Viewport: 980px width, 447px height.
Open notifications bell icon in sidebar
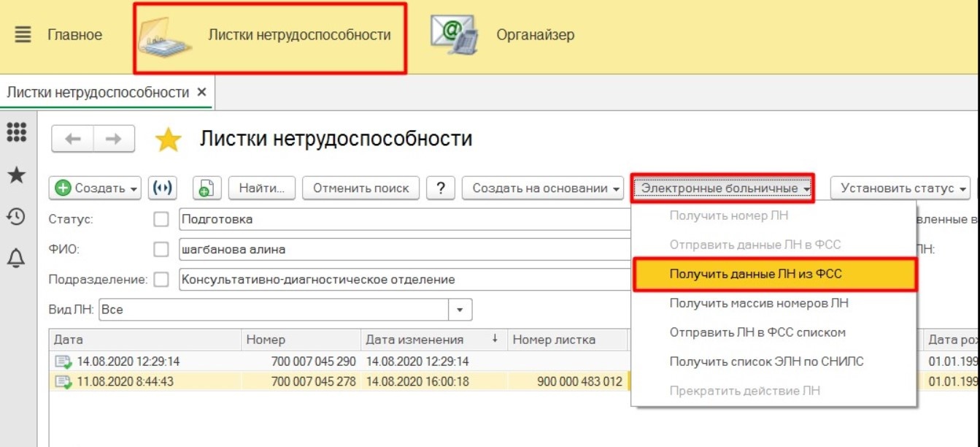pos(16,258)
